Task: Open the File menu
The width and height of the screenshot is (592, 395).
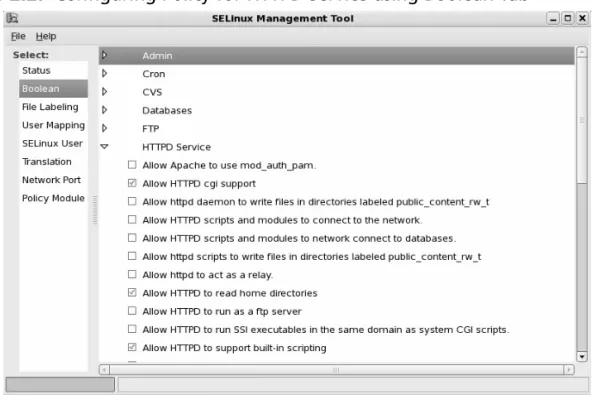Action: [x=18, y=36]
